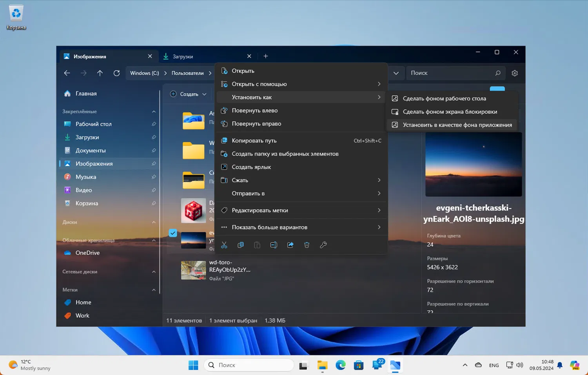Click the Share icon in context menu
The height and width of the screenshot is (375, 588).
click(290, 245)
